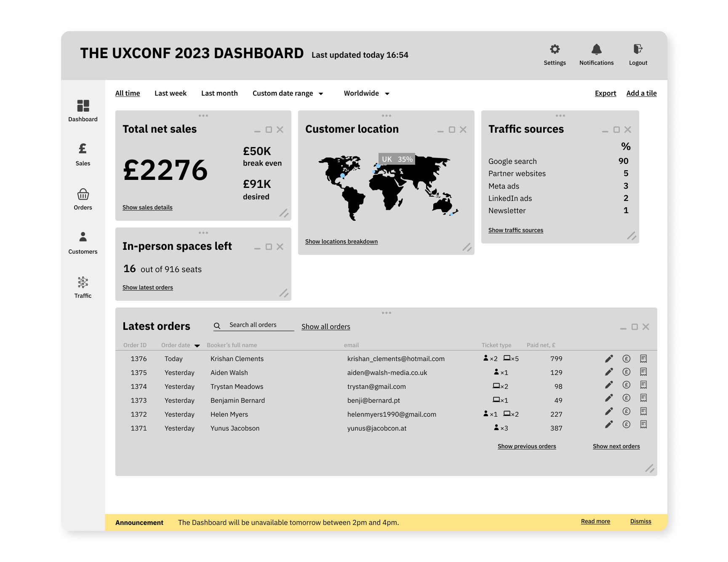This screenshot has height=562, width=728.
Task: Close the Latest orders tile
Action: 646,327
